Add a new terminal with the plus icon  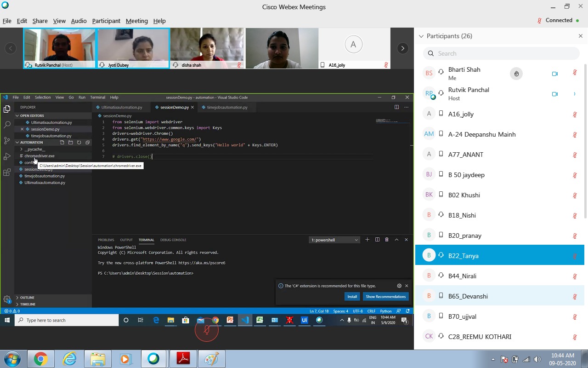tap(367, 240)
